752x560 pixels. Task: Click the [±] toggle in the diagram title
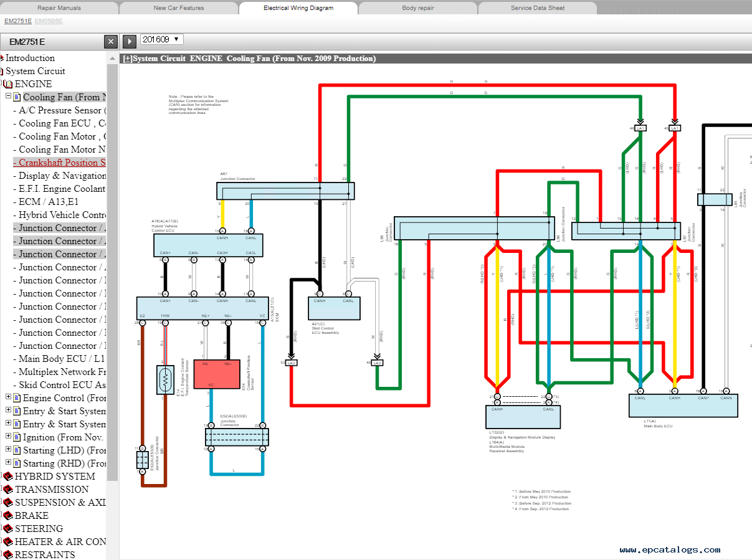pyautogui.click(x=128, y=59)
